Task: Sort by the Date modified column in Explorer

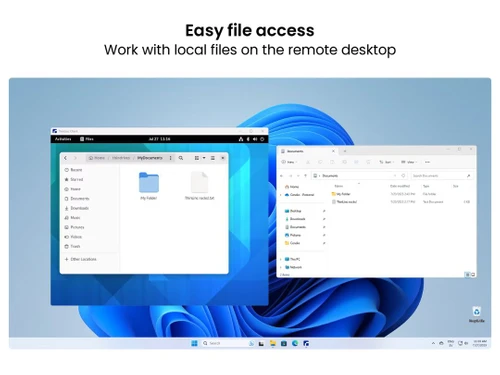Action: point(400,186)
